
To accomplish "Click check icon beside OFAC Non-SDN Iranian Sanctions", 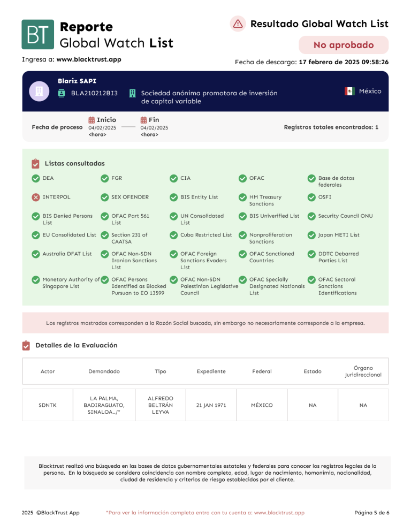I will [x=104, y=254].
